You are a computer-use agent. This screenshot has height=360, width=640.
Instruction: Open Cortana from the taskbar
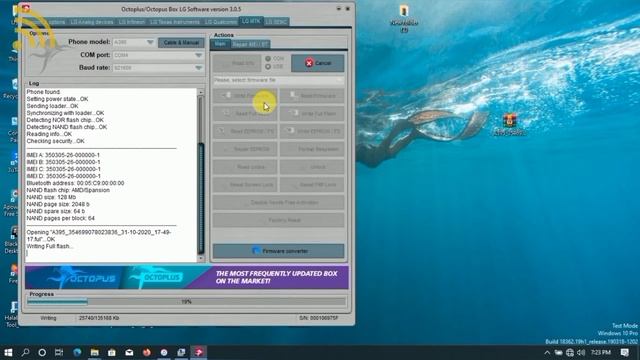coord(42,352)
